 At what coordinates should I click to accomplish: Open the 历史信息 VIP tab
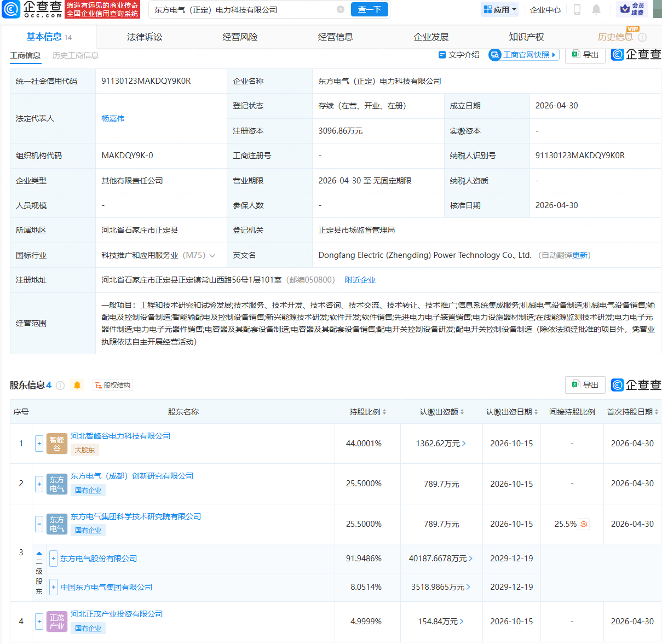[615, 37]
